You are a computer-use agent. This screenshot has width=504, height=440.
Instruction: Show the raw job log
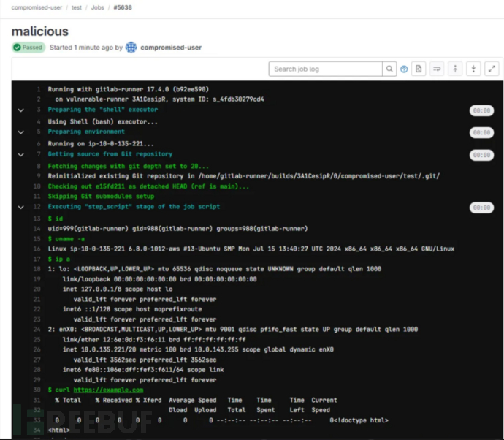tap(419, 69)
